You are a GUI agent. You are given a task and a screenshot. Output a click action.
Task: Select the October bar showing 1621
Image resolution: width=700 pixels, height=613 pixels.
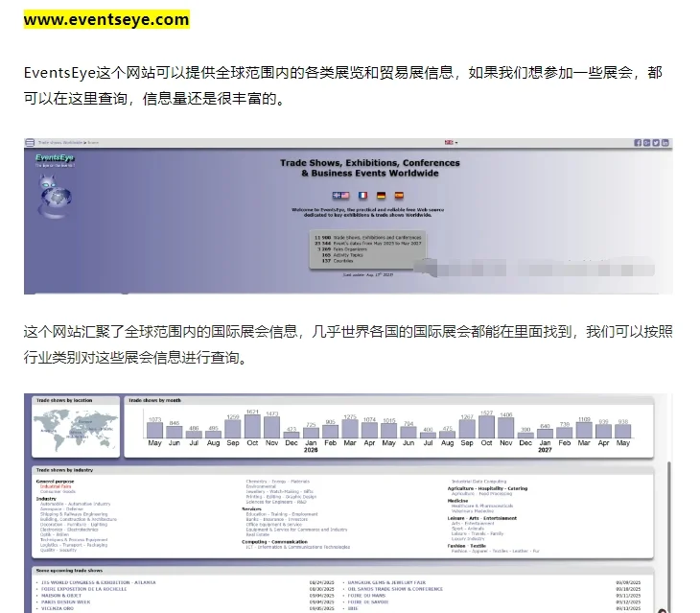pos(252,426)
